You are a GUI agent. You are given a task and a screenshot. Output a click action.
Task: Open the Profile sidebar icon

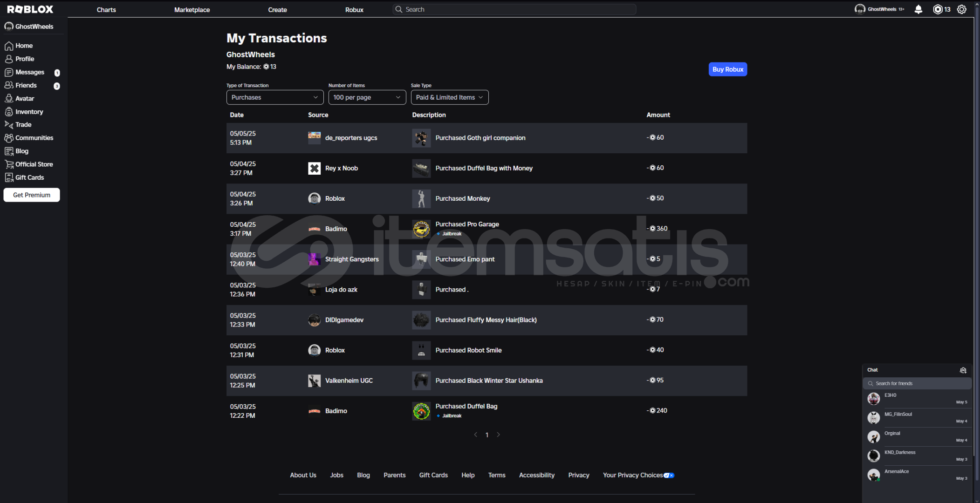click(x=9, y=59)
